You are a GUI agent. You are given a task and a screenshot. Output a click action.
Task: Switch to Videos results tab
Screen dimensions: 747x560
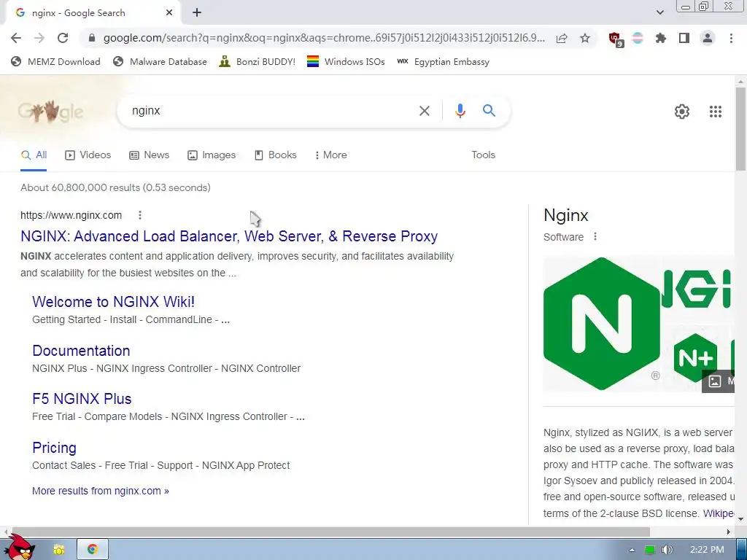(x=88, y=155)
